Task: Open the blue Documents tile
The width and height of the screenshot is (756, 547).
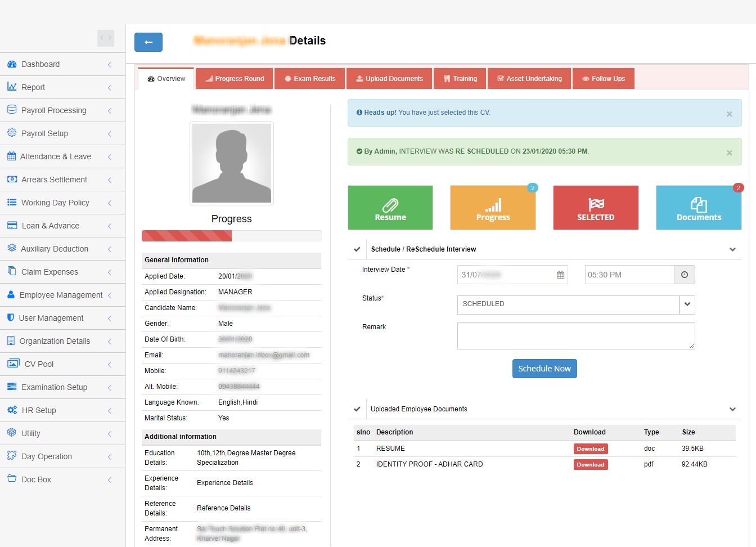Action: 699,208
